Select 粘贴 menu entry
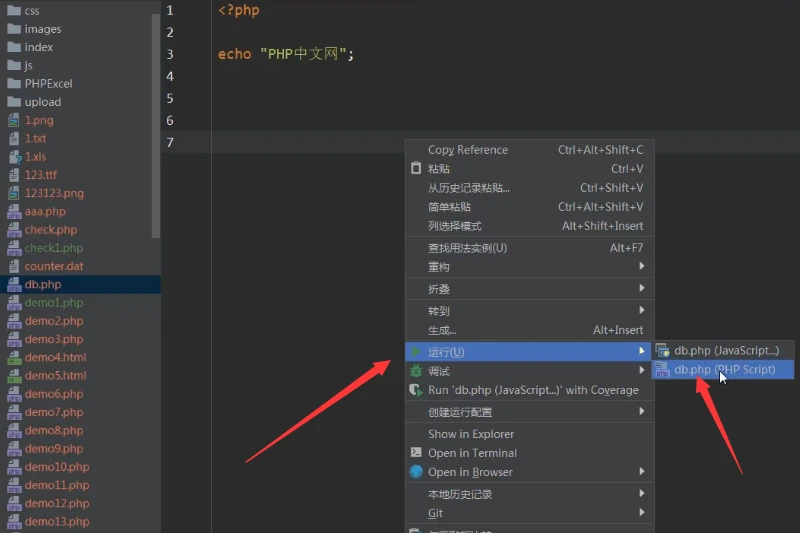 (530, 168)
